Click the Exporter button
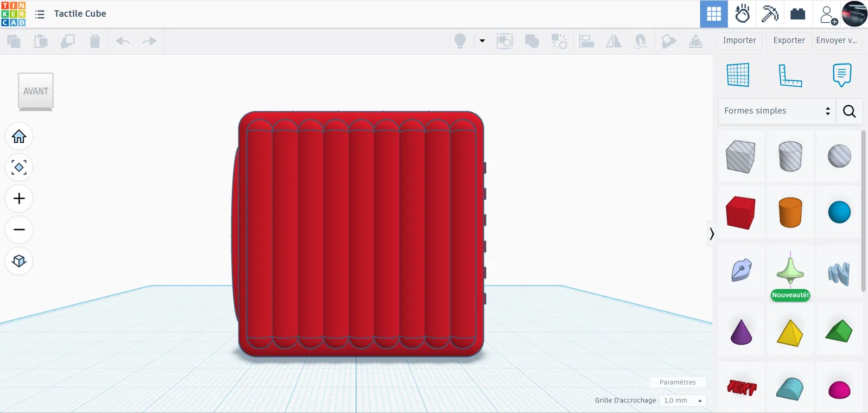 coord(789,41)
